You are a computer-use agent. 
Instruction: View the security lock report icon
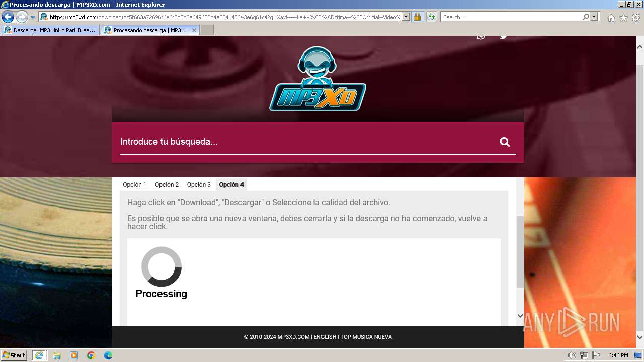click(417, 17)
